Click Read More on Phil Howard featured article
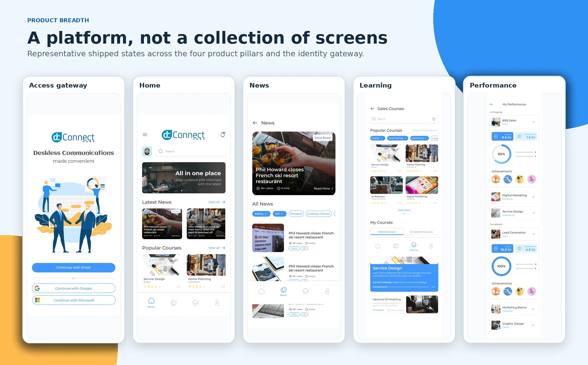Screen dimensions: 588x365 click(323, 188)
